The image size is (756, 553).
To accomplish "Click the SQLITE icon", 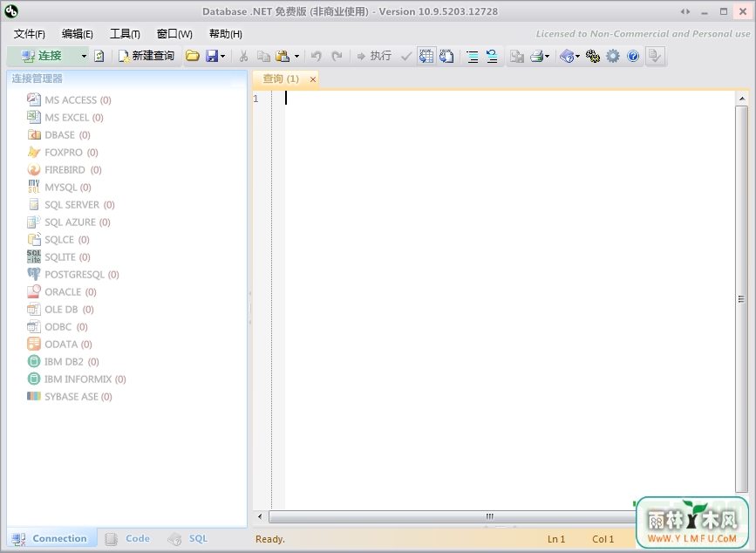I will pos(34,256).
